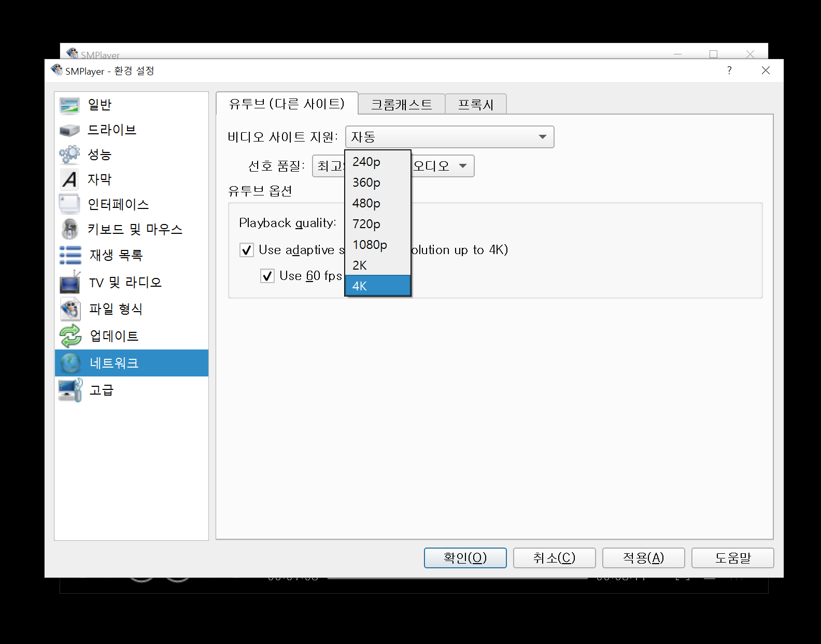821x644 pixels.
Task: Select the TV 및 라디오 television icon
Action: tap(70, 282)
